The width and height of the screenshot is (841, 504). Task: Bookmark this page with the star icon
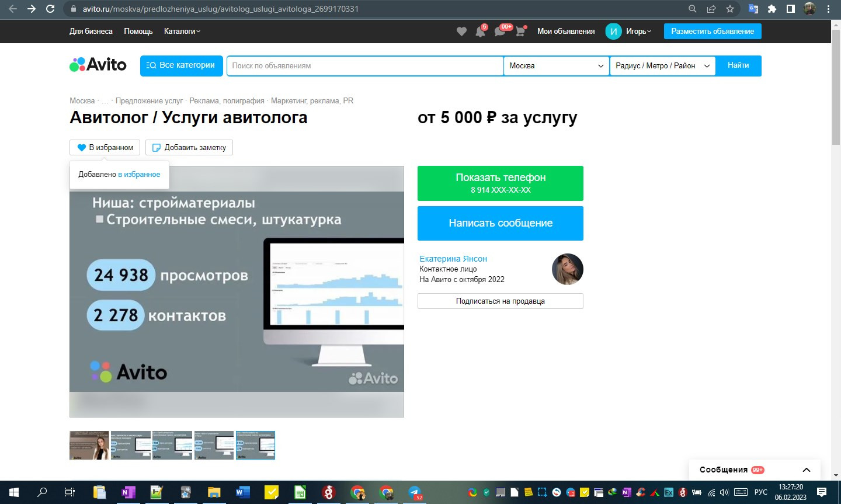[730, 9]
